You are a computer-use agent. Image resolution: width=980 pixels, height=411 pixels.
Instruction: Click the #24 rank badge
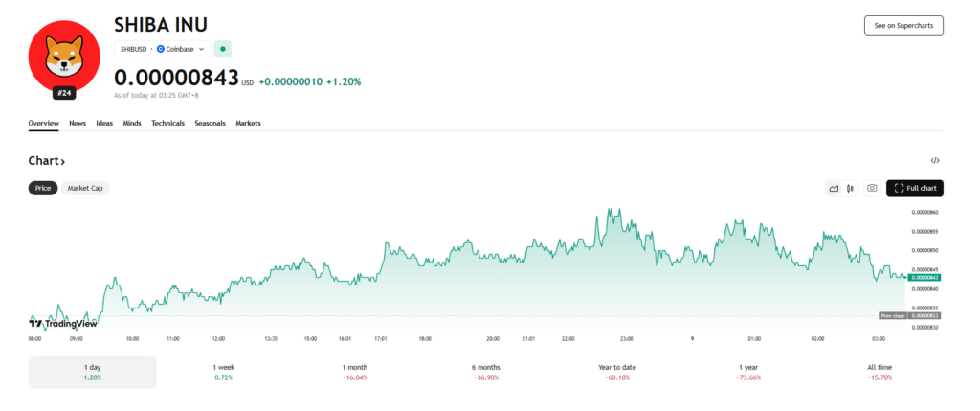(64, 93)
